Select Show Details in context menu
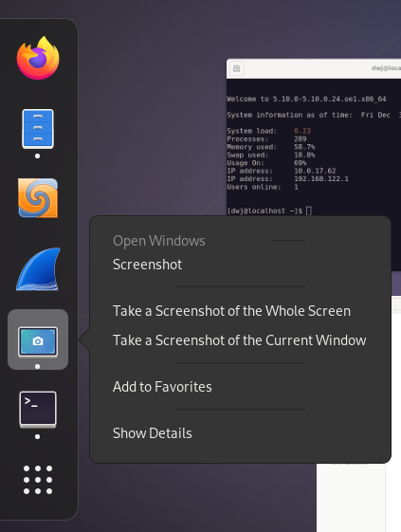This screenshot has width=401, height=532. coord(153,433)
